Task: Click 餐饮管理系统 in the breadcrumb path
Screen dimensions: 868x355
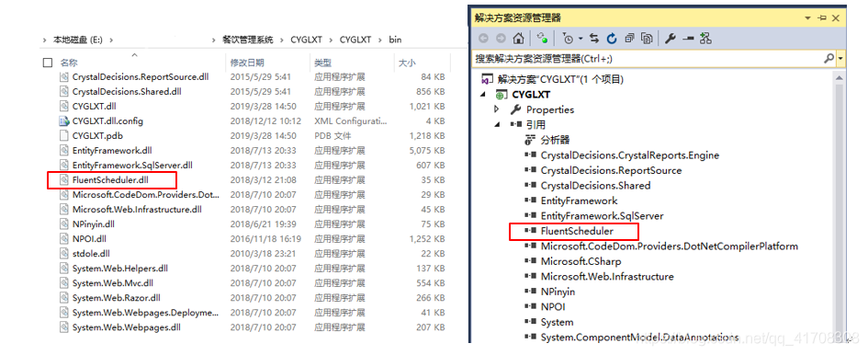Action: pos(248,40)
